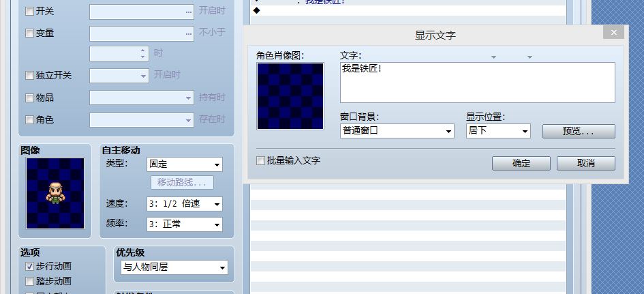Check the 踏步动画 option

tap(29, 281)
